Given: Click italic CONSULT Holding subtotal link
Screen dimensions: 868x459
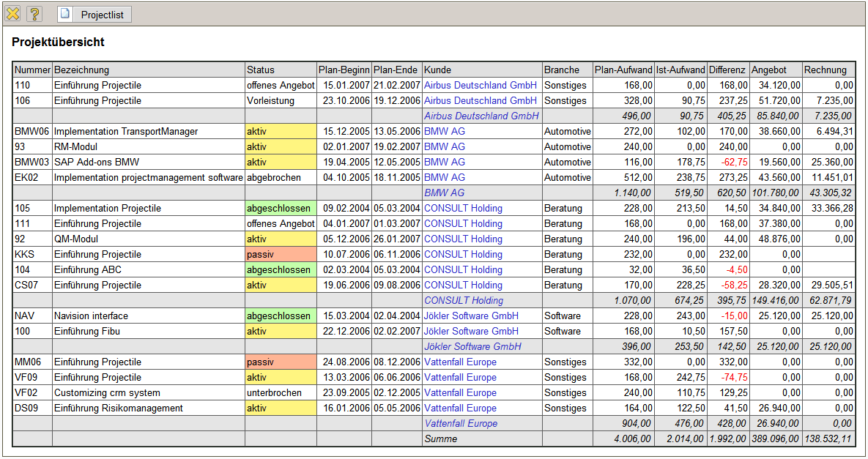Looking at the screenshot, I should 464,301.
